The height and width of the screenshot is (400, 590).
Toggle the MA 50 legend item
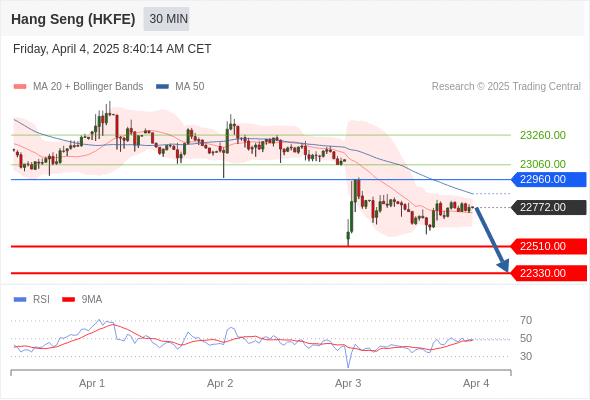[x=180, y=87]
